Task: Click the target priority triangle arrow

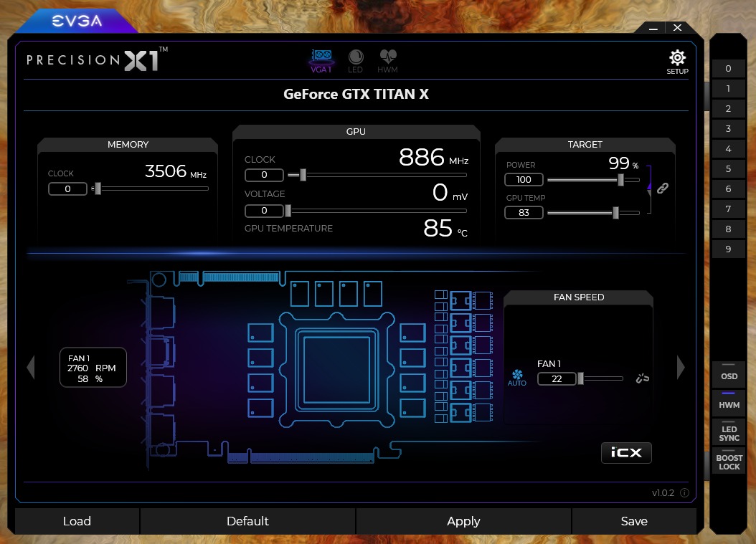Action: click(650, 186)
